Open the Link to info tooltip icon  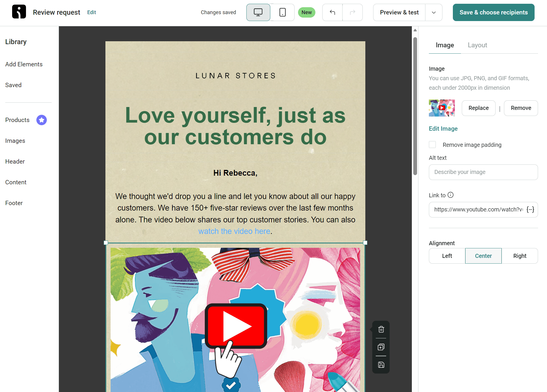click(451, 195)
